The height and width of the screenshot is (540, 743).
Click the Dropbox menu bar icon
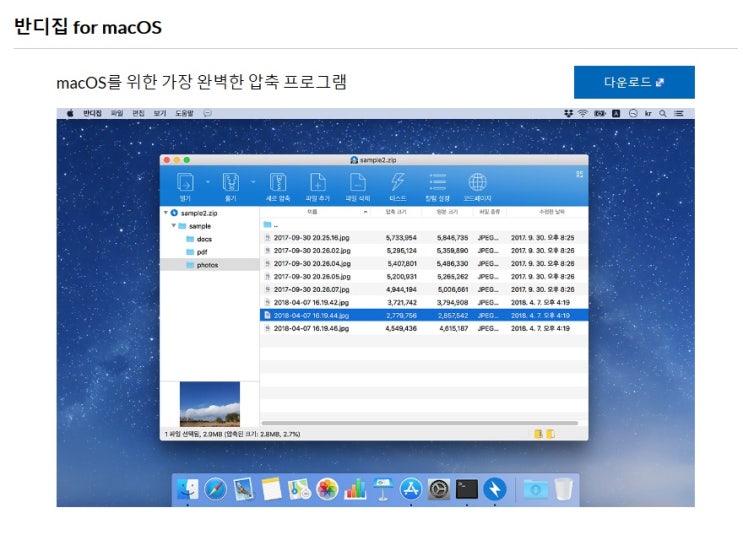click(569, 113)
